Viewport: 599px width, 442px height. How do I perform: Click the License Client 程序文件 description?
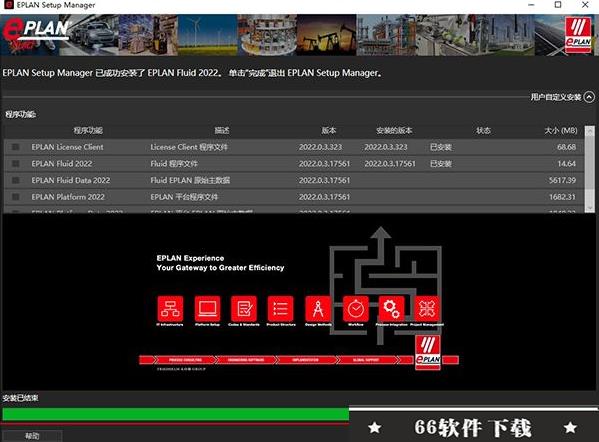pos(189,147)
